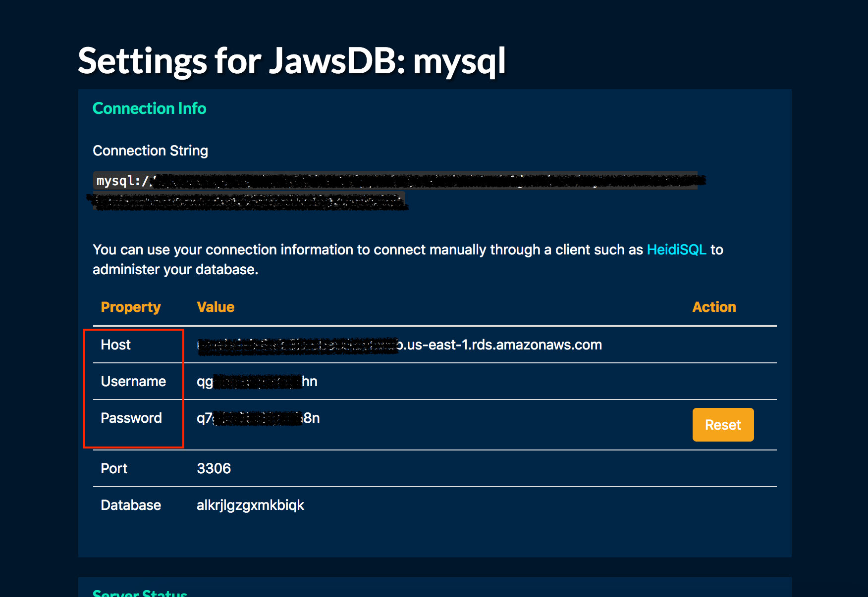Select the Username row label
Image resolution: width=868 pixels, height=597 pixels.
point(133,381)
